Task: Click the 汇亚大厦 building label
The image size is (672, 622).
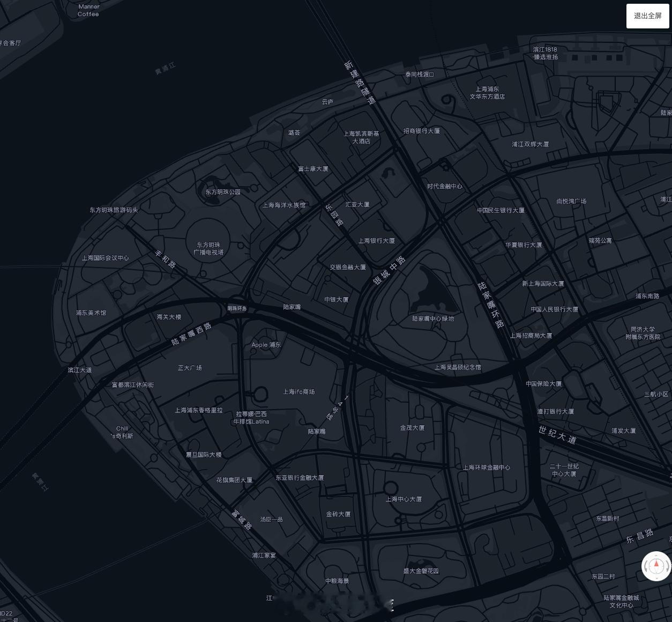Action: click(x=357, y=205)
